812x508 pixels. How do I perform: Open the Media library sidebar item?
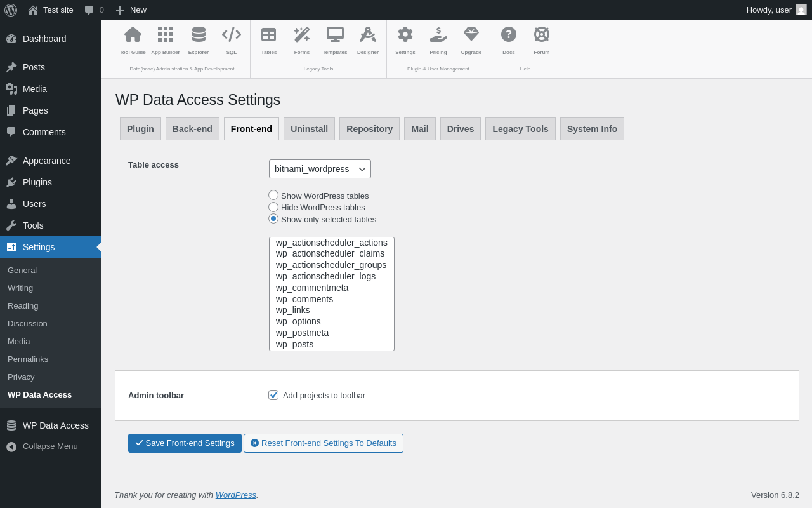(51, 89)
